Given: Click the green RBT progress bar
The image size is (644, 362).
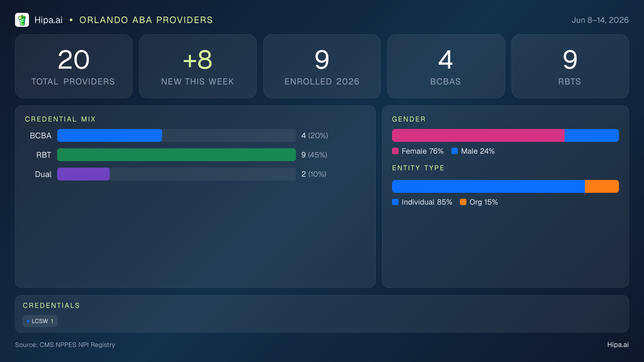Looking at the screenshot, I should tap(177, 155).
